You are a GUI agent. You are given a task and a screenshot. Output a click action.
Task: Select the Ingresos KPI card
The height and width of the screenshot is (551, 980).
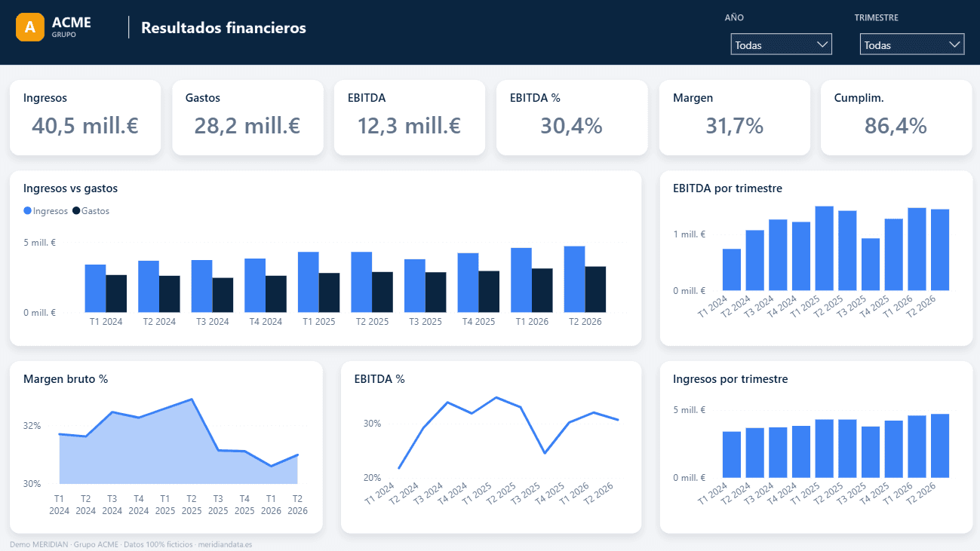(85, 118)
